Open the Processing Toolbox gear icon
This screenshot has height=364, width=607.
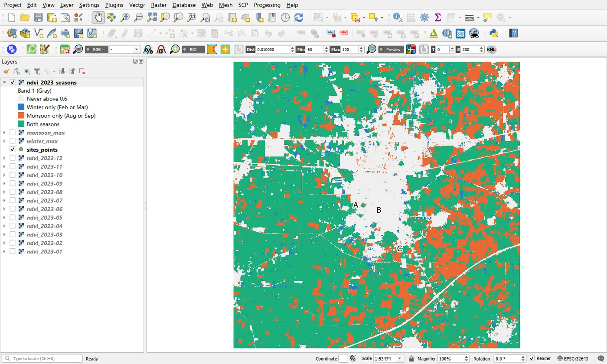point(424,17)
